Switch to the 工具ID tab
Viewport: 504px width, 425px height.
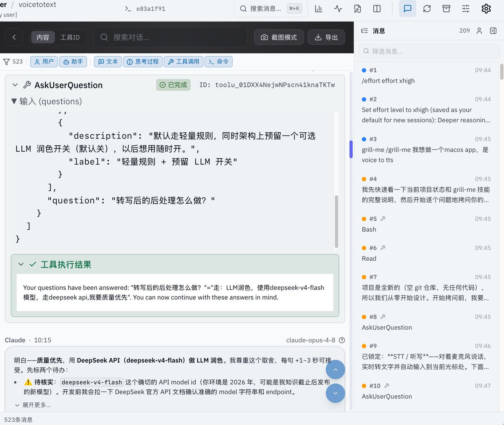[70, 37]
